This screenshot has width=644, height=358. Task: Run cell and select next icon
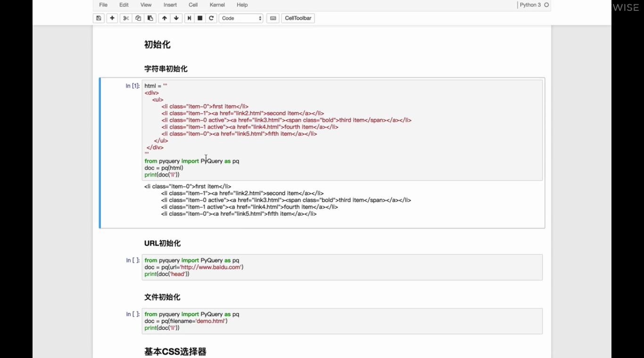189,18
